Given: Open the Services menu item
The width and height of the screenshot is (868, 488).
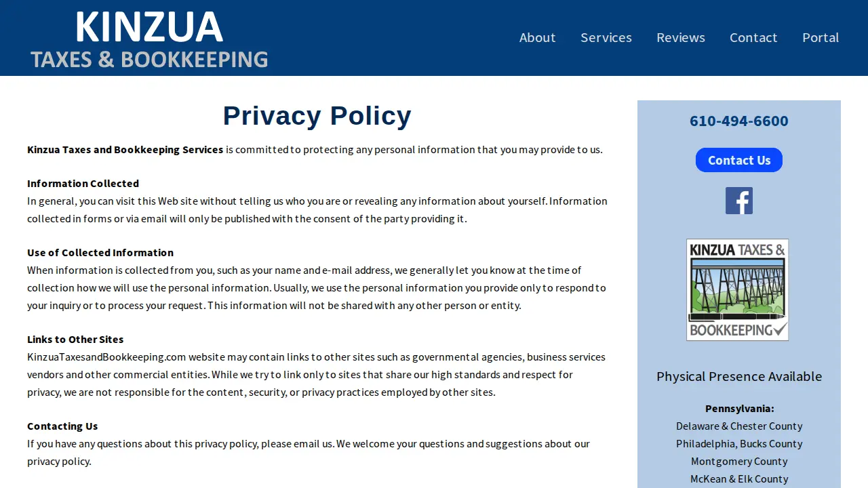Looking at the screenshot, I should [606, 37].
